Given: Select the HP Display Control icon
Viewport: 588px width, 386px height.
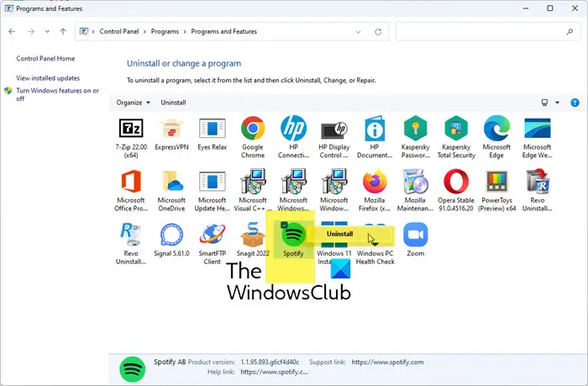Looking at the screenshot, I should (x=334, y=130).
